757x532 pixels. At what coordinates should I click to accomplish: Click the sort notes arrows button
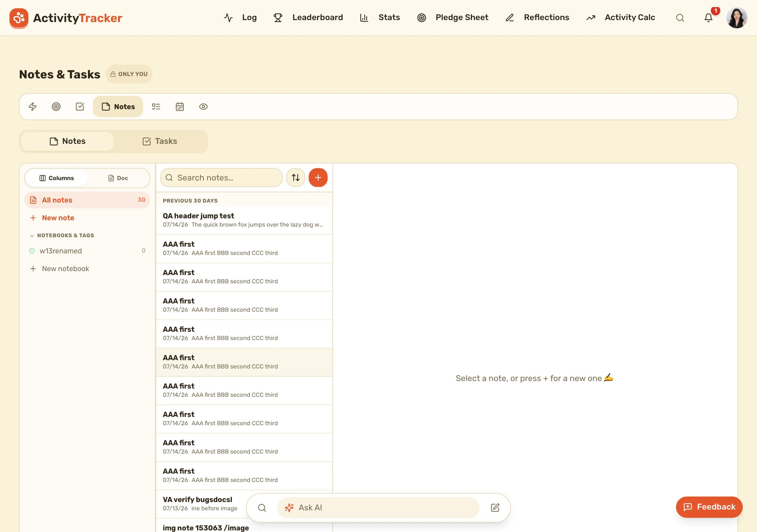pos(296,178)
